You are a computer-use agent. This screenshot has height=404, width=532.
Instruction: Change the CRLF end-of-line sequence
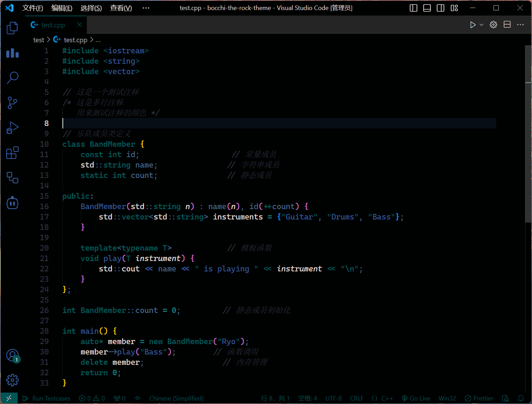point(357,398)
